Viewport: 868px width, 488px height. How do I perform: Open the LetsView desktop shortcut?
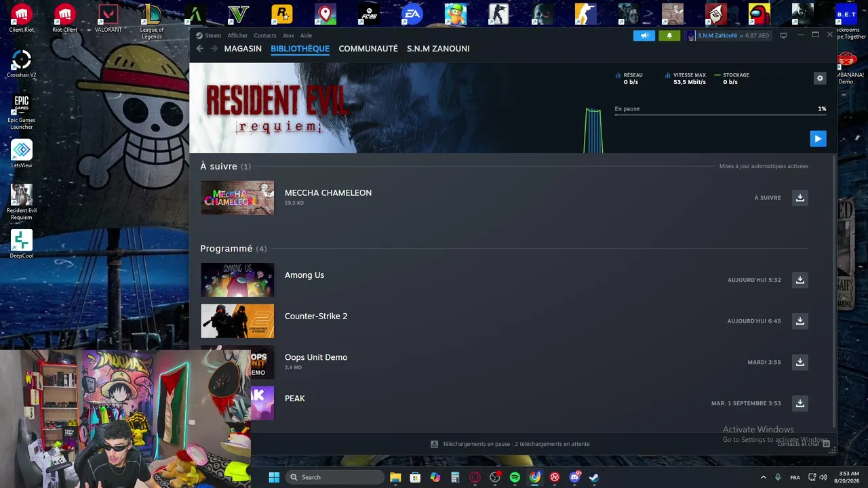click(x=22, y=155)
